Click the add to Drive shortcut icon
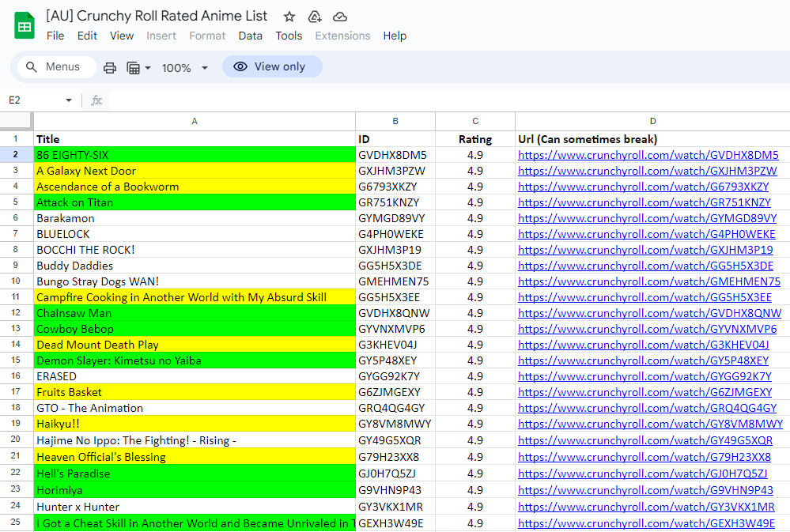 pyautogui.click(x=315, y=17)
